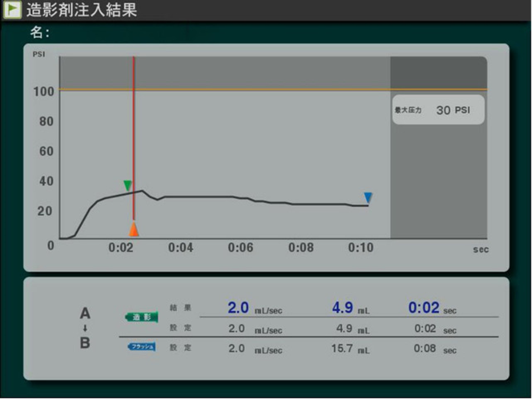Click the blue triangle marker at the curve end

[x=368, y=197]
